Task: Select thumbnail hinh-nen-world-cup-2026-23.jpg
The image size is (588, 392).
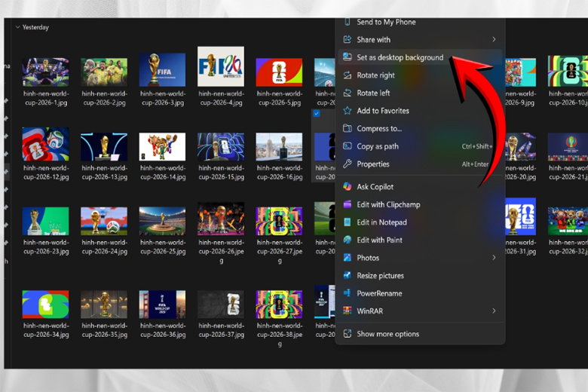Action: [45, 221]
